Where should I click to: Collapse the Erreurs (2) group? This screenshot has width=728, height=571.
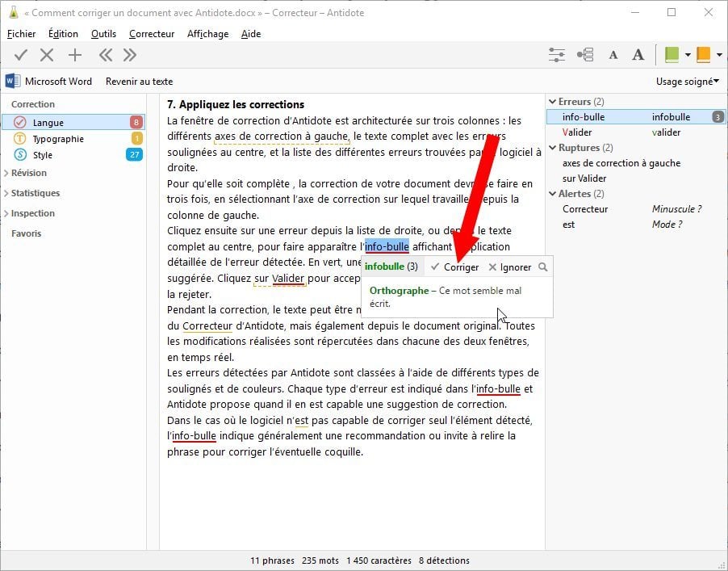pyautogui.click(x=553, y=101)
